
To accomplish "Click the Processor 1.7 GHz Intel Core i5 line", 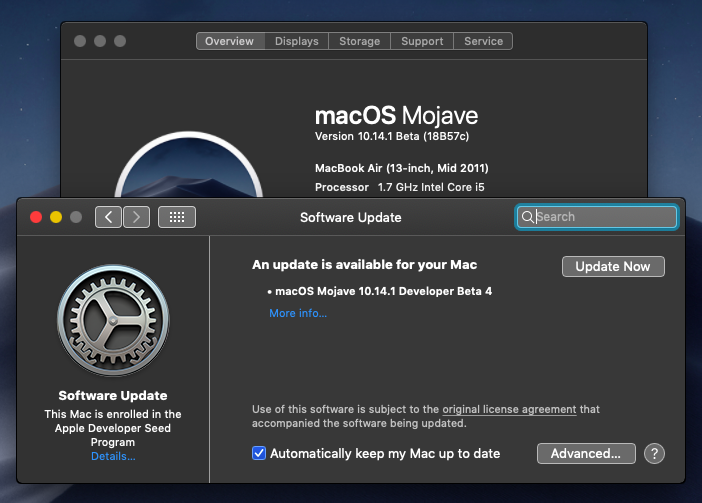I will point(400,187).
